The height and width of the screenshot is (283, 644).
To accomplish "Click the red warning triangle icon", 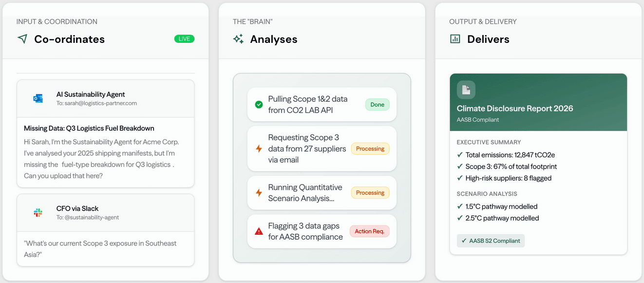I will point(259,231).
